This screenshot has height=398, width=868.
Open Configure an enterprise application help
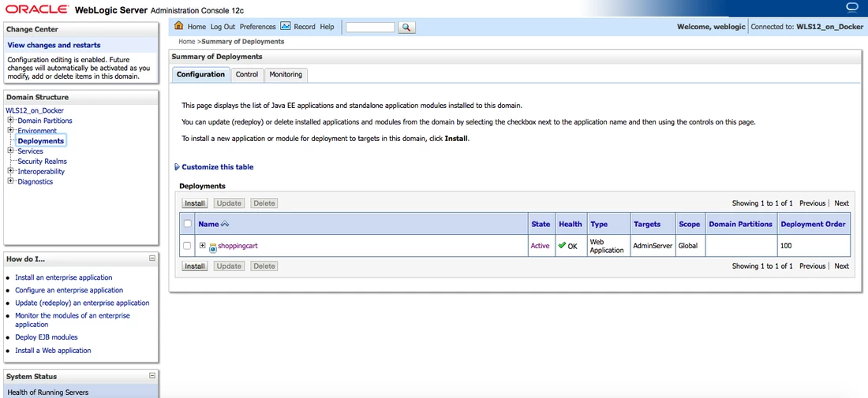pyautogui.click(x=69, y=290)
